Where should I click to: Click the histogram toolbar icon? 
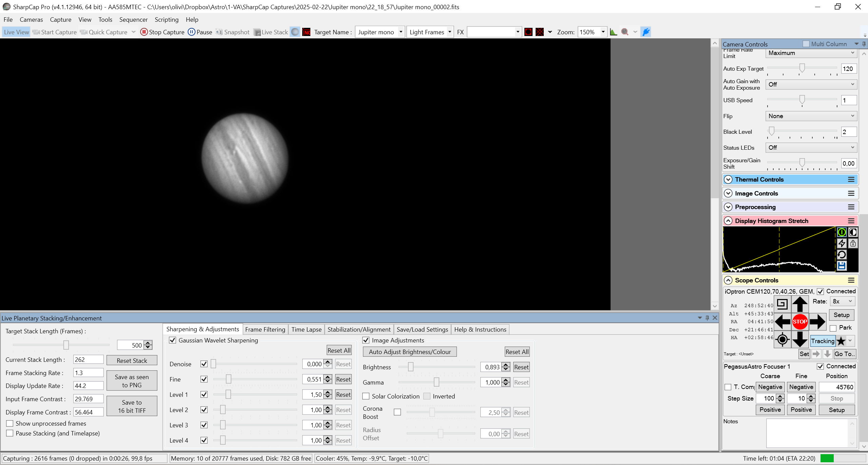click(x=613, y=32)
